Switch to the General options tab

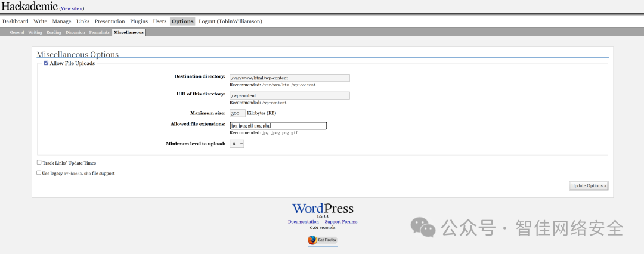[17, 32]
